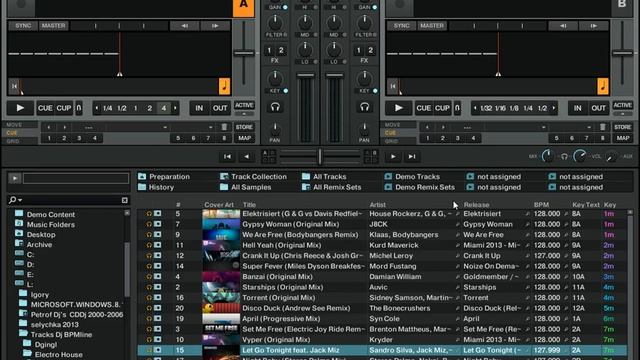
Task: Click Deck B tempo bend left arrow
Action: (563, 26)
